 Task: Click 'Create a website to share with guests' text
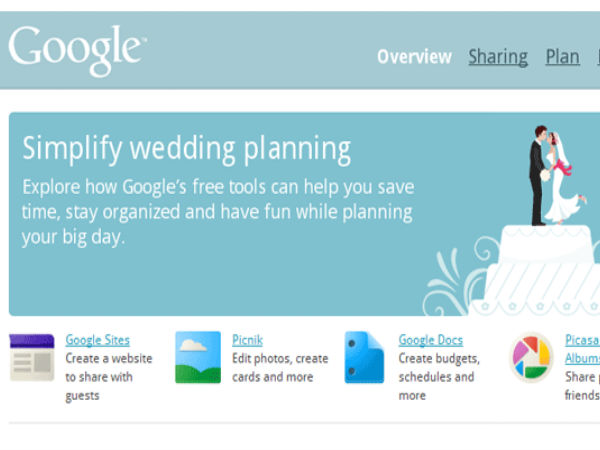coord(109,377)
